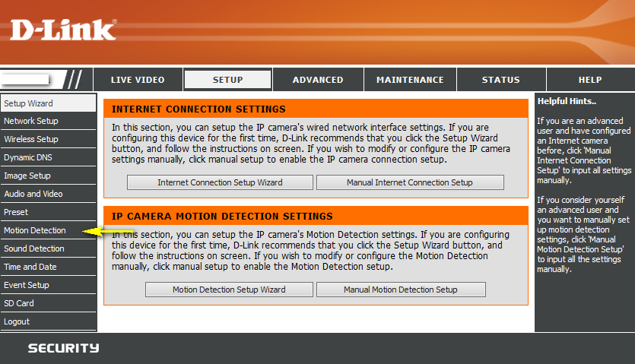Image resolution: width=635 pixels, height=364 pixels.
Task: Open the Maintenance tab
Action: coord(409,80)
